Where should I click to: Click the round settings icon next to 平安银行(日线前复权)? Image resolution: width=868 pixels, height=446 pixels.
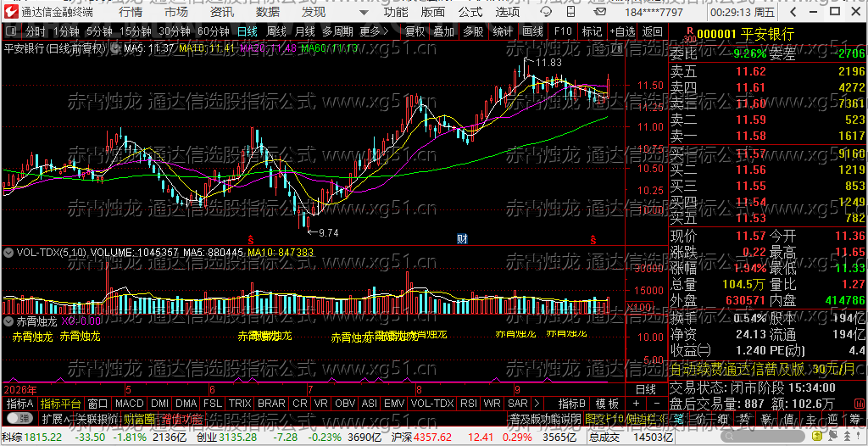(115, 48)
